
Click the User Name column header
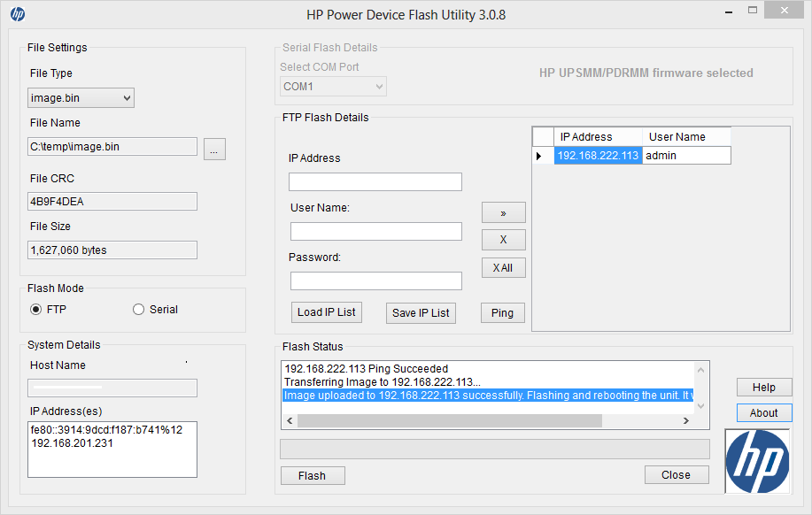click(686, 137)
